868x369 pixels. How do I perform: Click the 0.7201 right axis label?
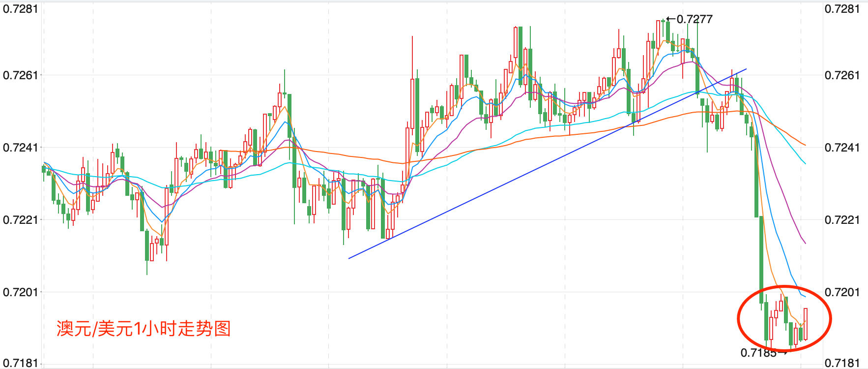click(842, 292)
